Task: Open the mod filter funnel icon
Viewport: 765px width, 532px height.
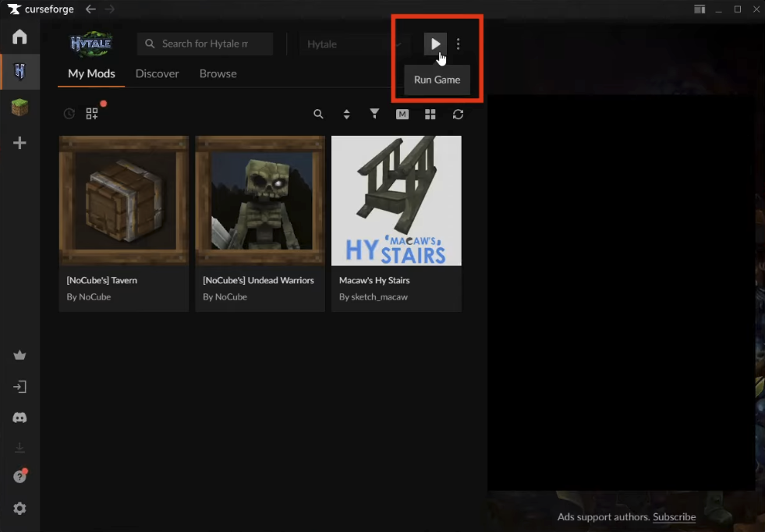Action: click(374, 115)
